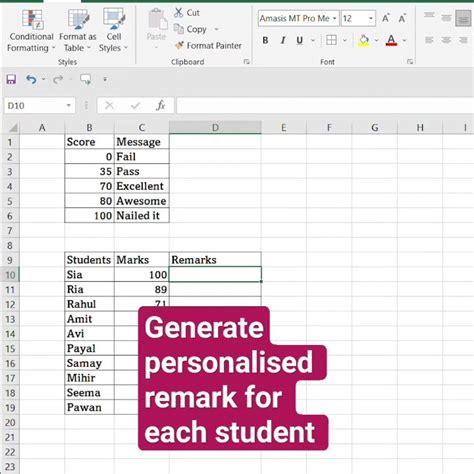The width and height of the screenshot is (474, 474).
Task: Open the Copy options arrow
Action: tap(216, 29)
